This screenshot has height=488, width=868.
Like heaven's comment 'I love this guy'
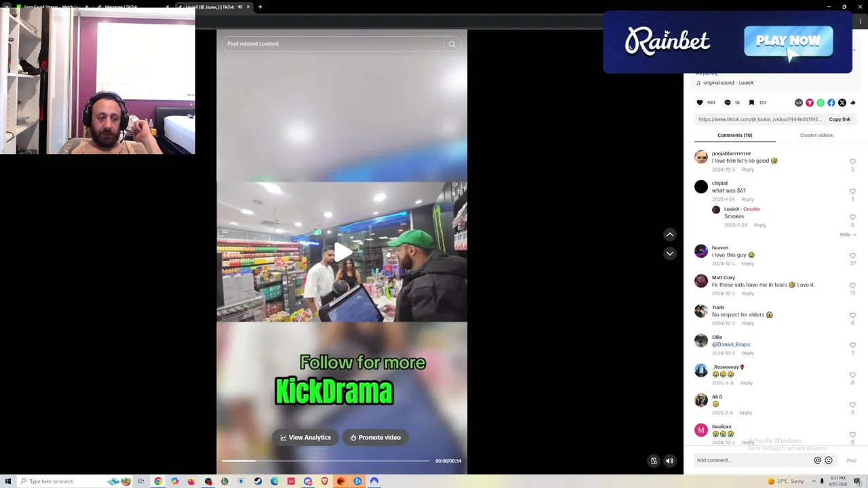point(852,256)
